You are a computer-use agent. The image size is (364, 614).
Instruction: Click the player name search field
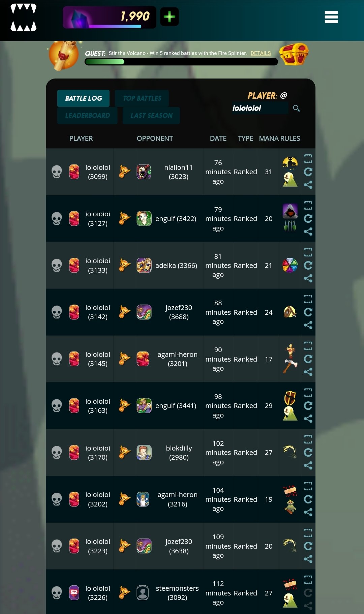[x=259, y=108]
